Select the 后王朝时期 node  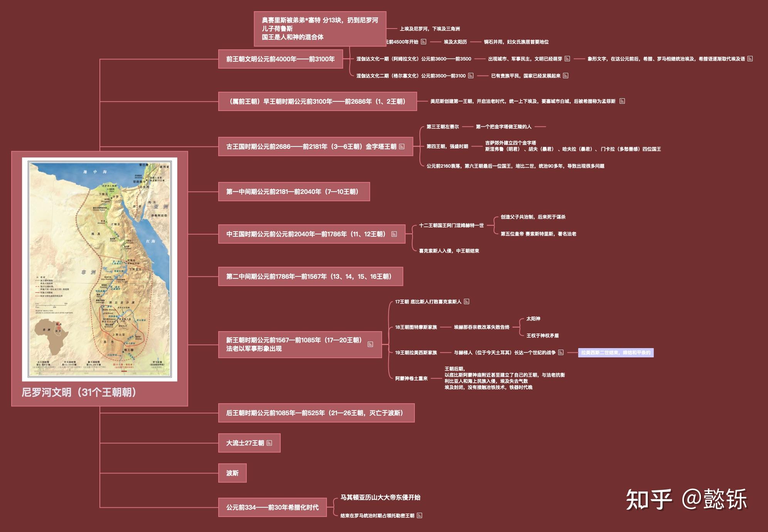(317, 413)
